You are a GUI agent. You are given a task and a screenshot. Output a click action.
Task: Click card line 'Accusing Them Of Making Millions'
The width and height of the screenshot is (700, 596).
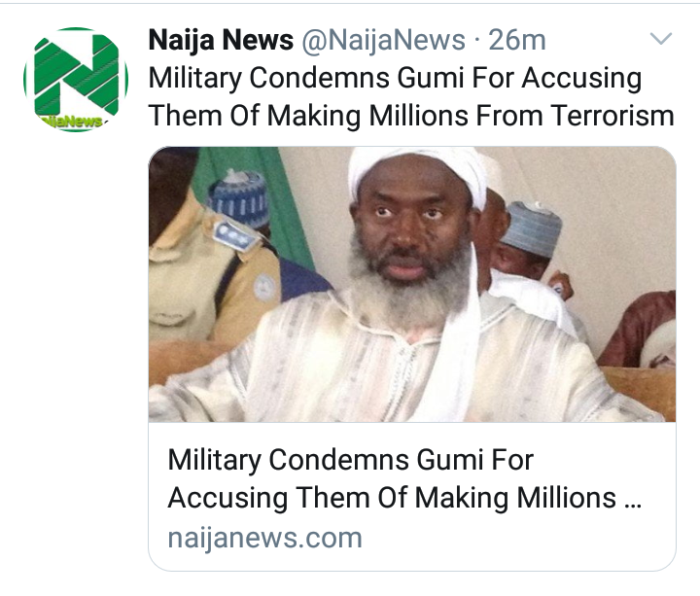(x=392, y=498)
